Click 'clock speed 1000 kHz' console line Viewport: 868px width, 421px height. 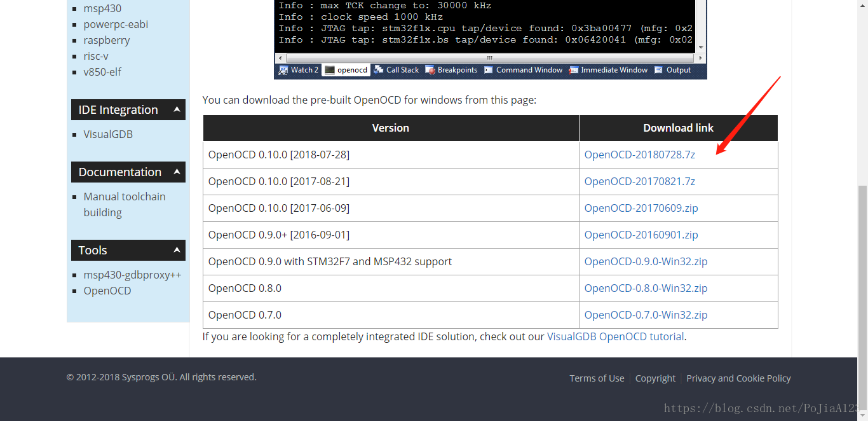coord(361,17)
